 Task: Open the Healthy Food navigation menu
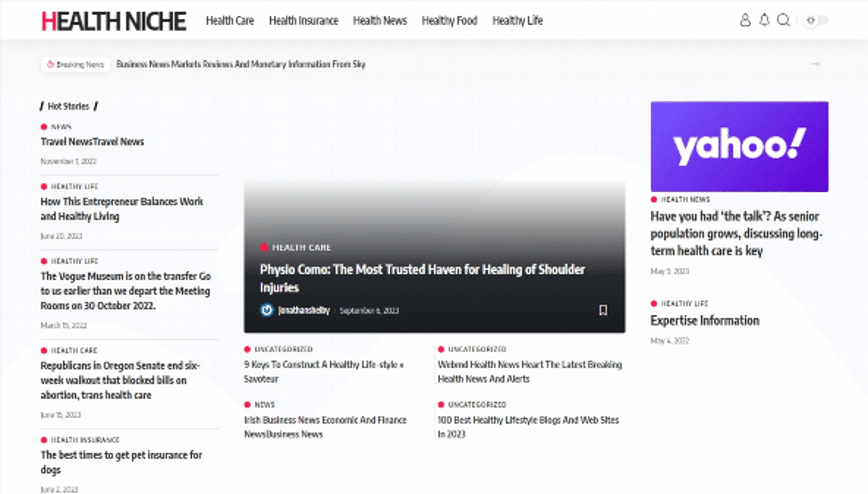449,21
